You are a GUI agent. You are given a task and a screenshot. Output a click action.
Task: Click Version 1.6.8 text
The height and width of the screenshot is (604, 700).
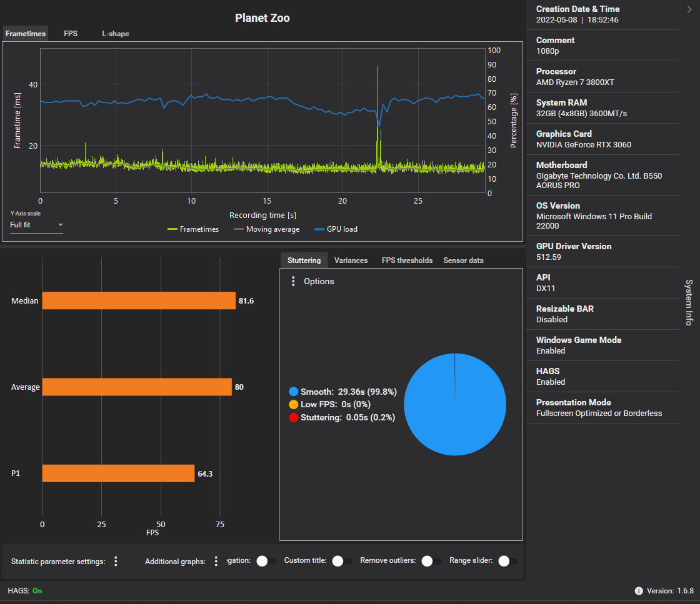[x=670, y=591]
